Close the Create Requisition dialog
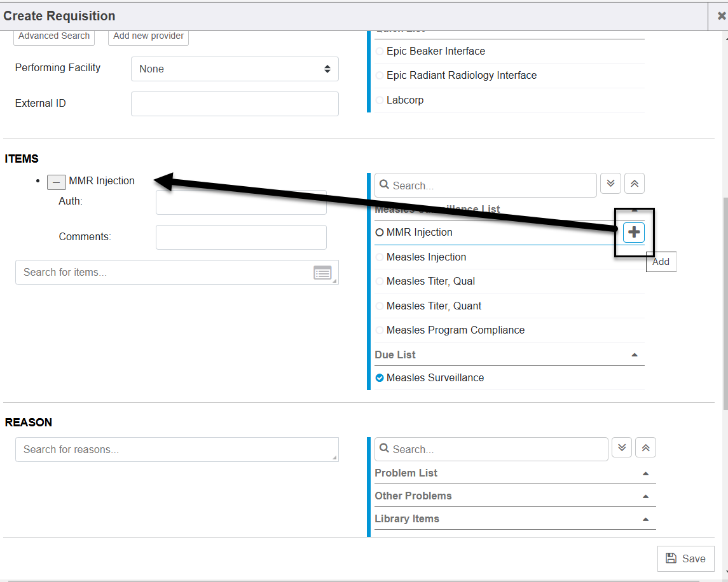 [721, 17]
